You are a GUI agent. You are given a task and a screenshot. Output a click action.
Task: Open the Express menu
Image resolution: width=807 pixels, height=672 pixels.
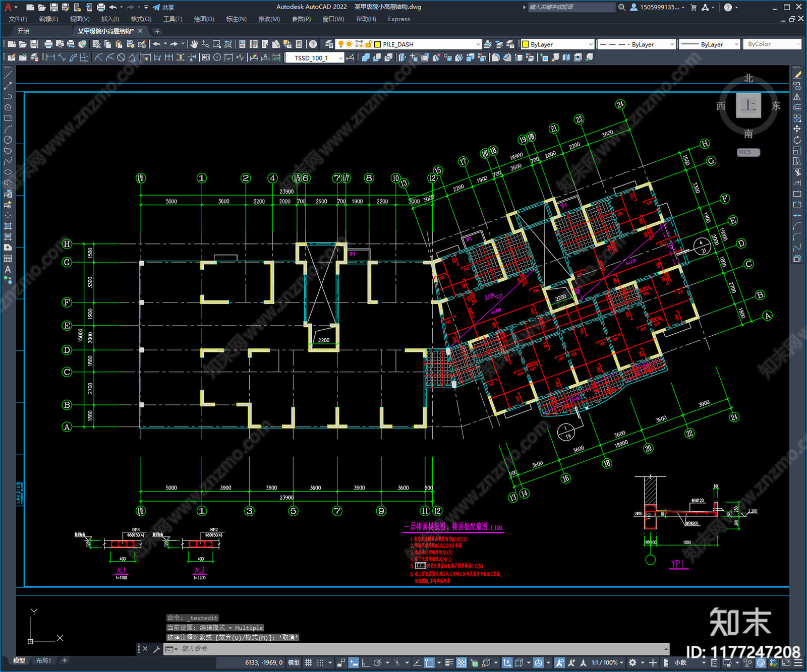[399, 19]
